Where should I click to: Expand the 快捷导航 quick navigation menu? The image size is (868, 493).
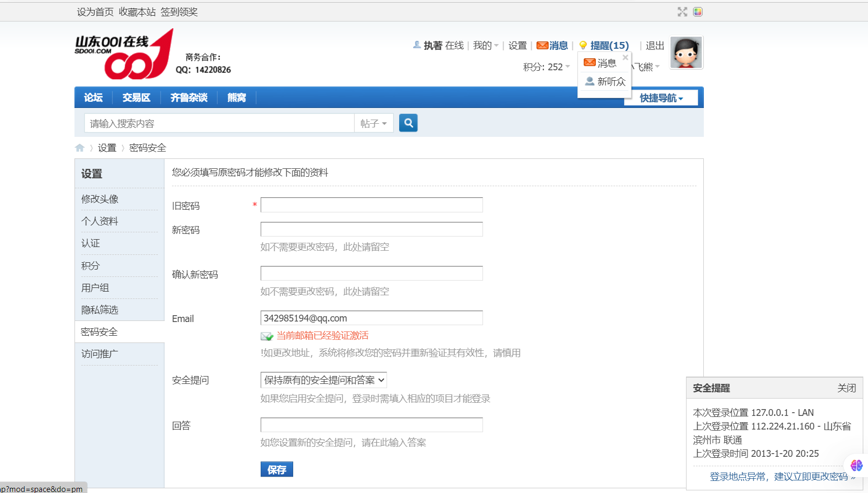click(661, 98)
